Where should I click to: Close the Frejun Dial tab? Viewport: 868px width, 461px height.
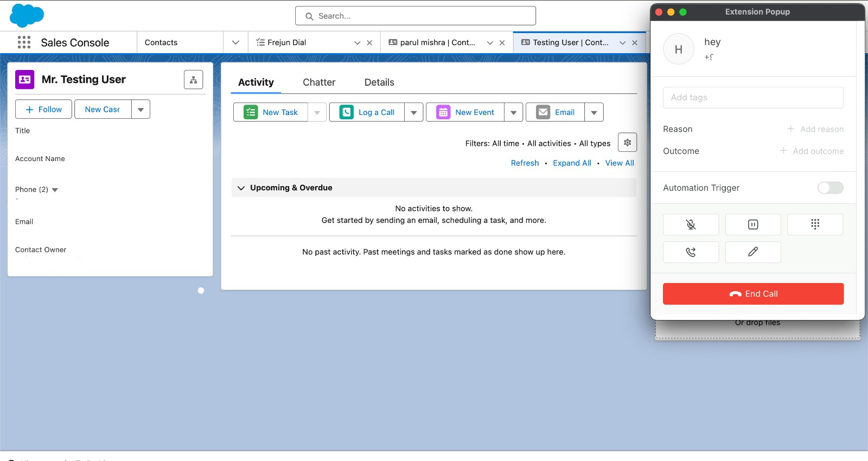tap(369, 43)
